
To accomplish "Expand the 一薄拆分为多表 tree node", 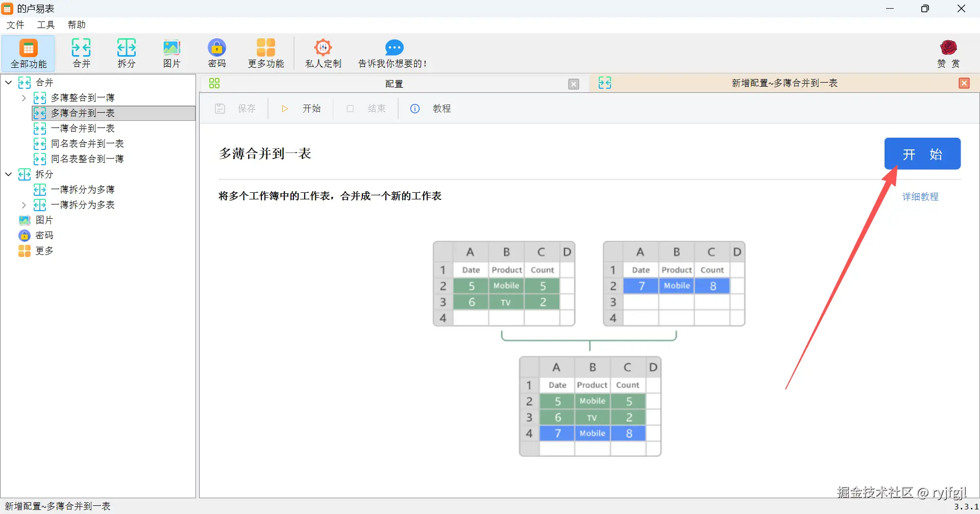I will (x=23, y=204).
